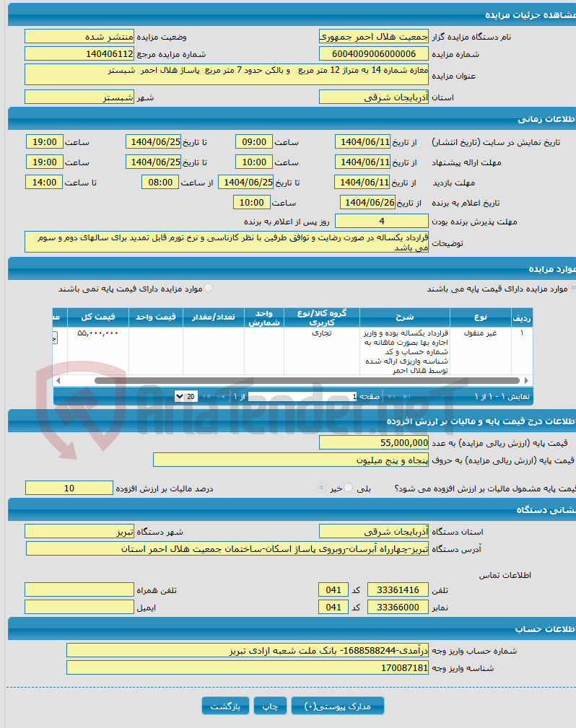This screenshot has height=728, width=576.
Task: Click fax number field 33366000
Action: 398,607
